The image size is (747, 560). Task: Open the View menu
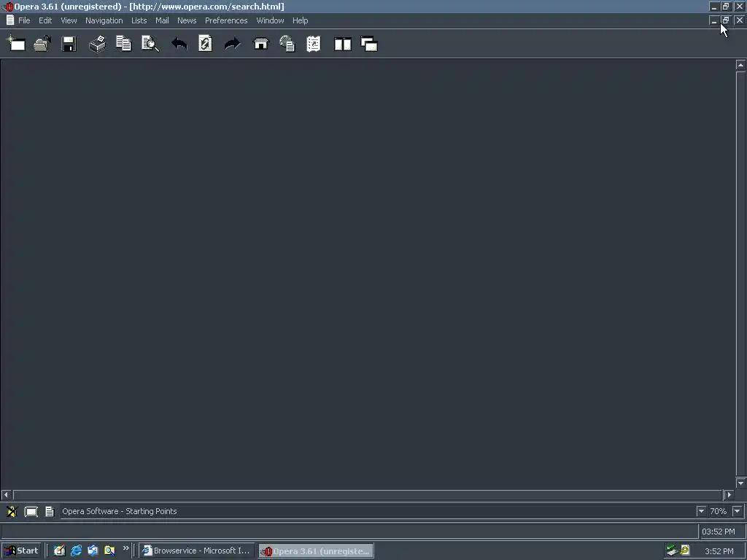tap(69, 20)
